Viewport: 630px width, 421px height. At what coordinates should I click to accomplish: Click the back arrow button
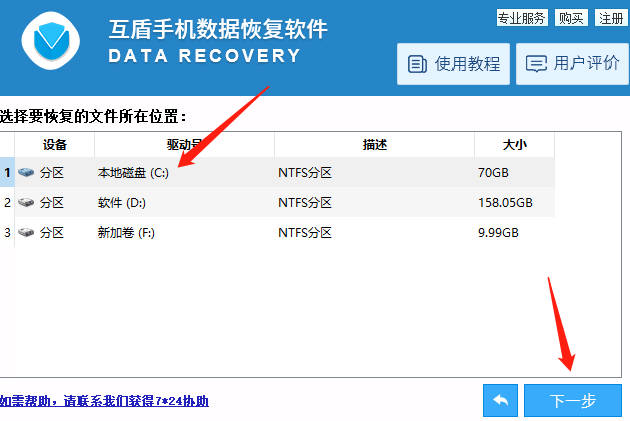(500, 400)
